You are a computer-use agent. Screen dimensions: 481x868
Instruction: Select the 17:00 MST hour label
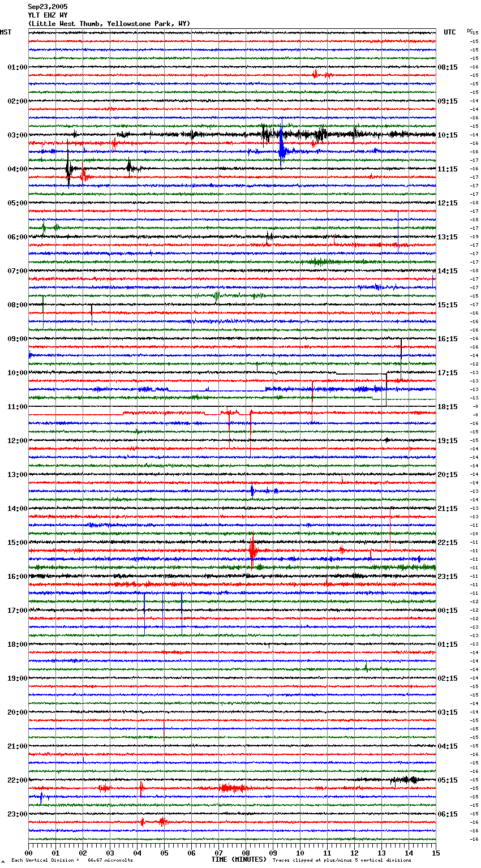tap(18, 611)
